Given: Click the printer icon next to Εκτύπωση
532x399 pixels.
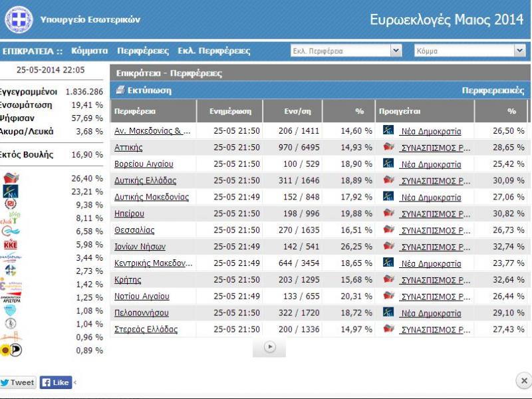Looking at the screenshot, I should [x=120, y=90].
